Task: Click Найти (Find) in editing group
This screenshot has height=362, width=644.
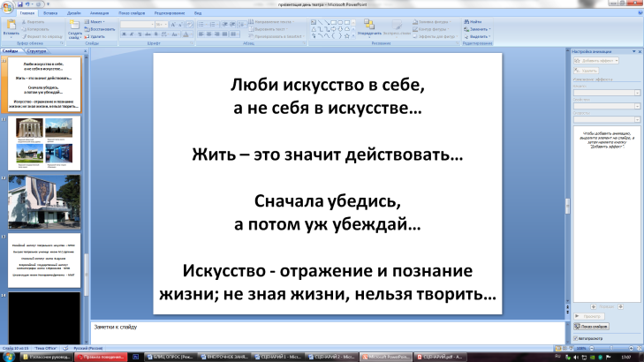Action: pyautogui.click(x=474, y=21)
